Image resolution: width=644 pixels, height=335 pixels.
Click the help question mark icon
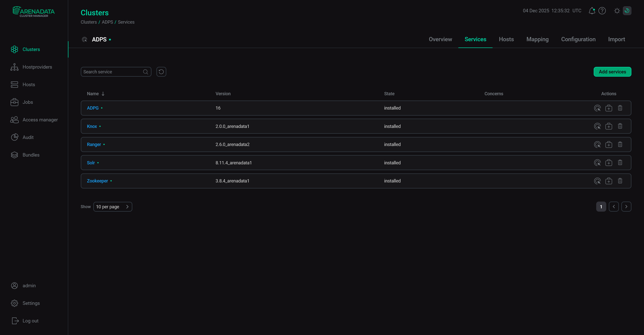(602, 11)
